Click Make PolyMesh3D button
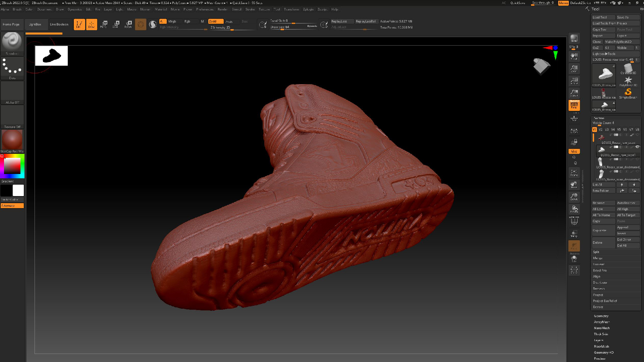The image size is (644, 362). pos(622,42)
